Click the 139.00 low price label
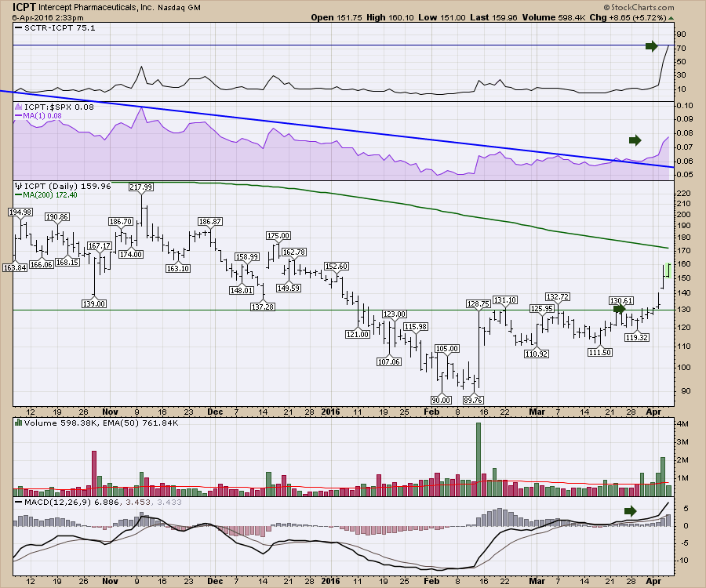The height and width of the screenshot is (588, 706). point(94,304)
